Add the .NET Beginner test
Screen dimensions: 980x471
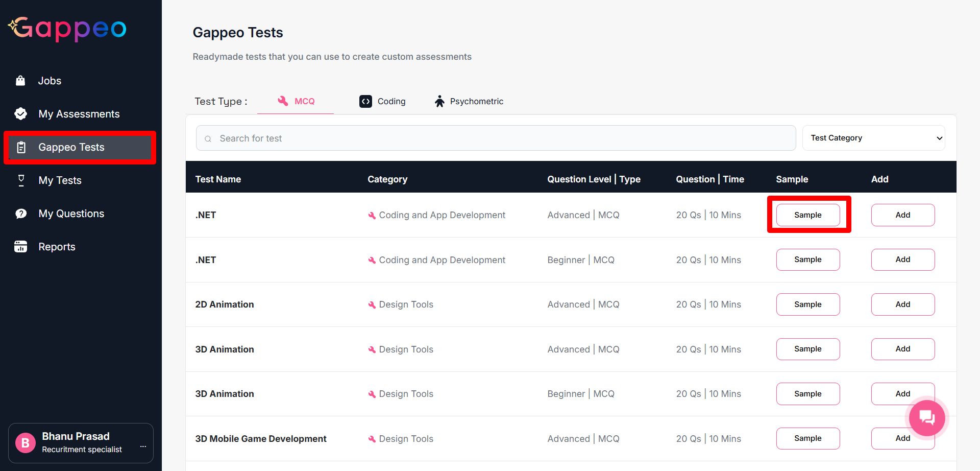(x=902, y=260)
